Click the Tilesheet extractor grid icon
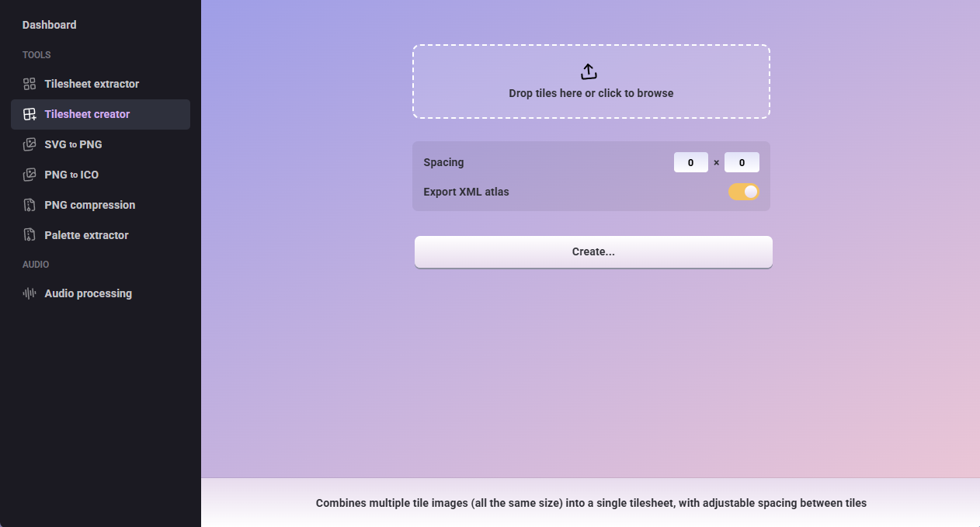The height and width of the screenshot is (527, 980). coord(30,84)
